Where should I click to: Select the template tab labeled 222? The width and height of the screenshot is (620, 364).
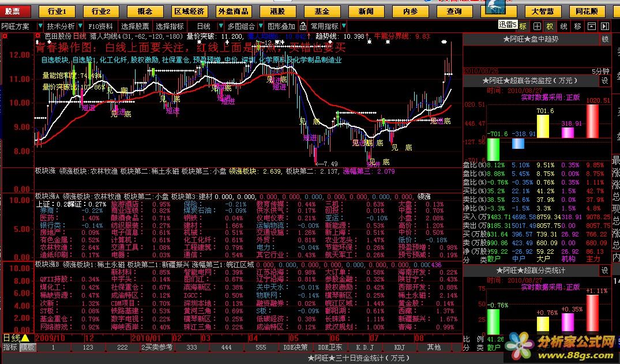(x=123, y=347)
